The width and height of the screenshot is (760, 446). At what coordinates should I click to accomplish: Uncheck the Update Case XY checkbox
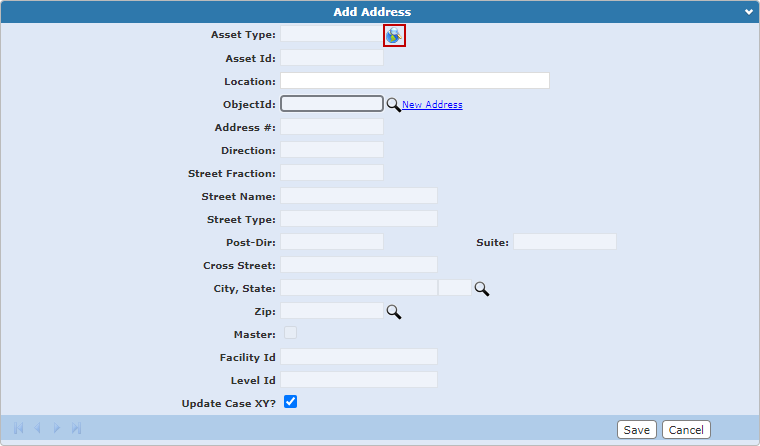(x=291, y=402)
